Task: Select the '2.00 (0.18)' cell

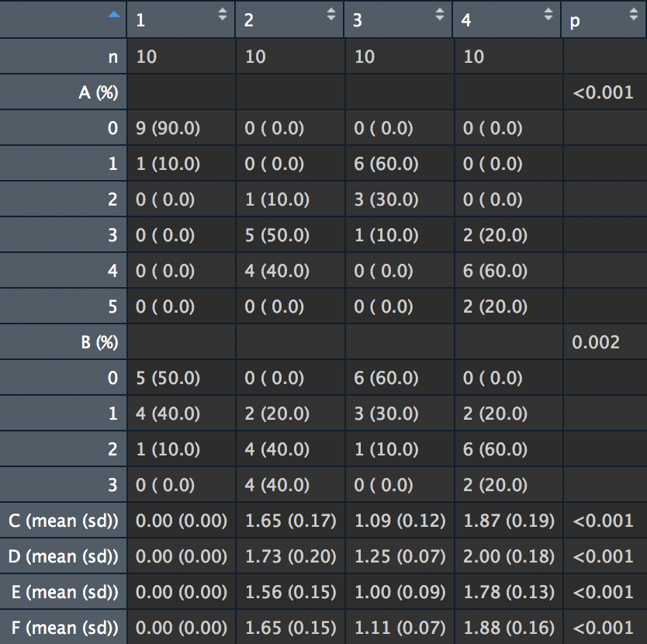Action: 509,556
